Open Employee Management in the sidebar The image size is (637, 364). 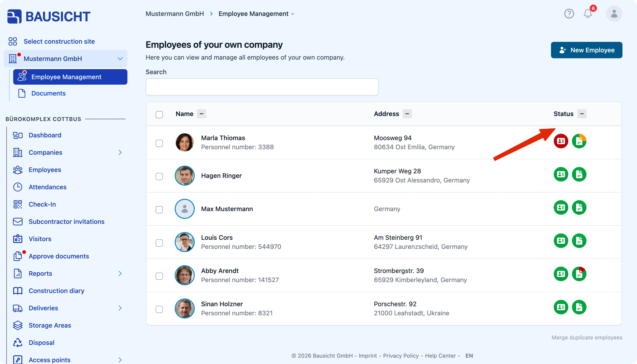coord(70,77)
